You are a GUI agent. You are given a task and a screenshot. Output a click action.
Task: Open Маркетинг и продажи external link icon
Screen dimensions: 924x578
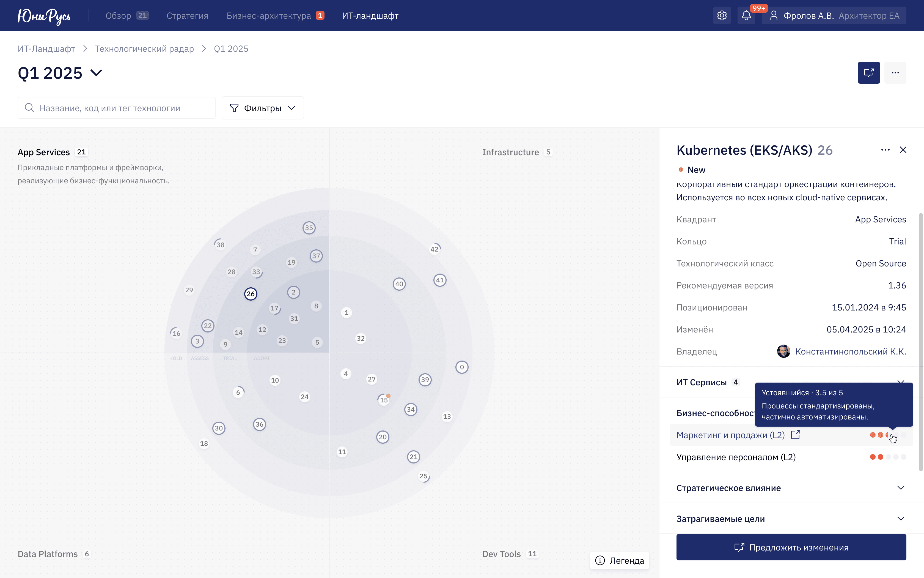796,435
